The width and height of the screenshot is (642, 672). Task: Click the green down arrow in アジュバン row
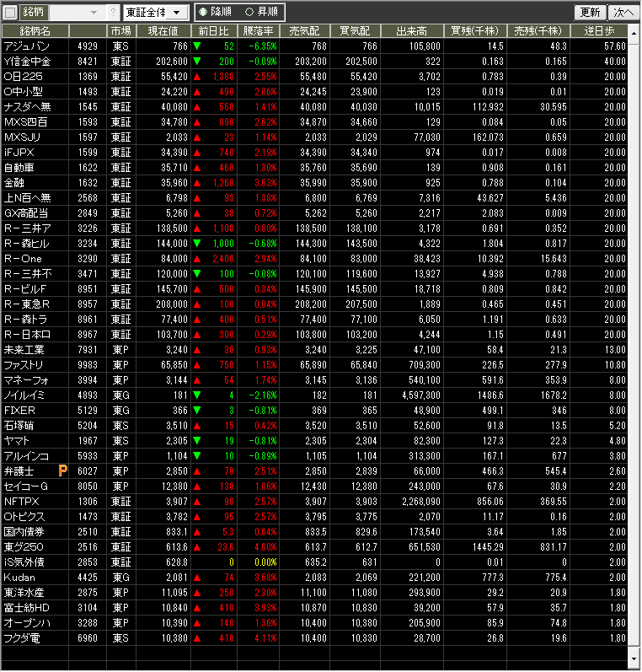tap(197, 46)
